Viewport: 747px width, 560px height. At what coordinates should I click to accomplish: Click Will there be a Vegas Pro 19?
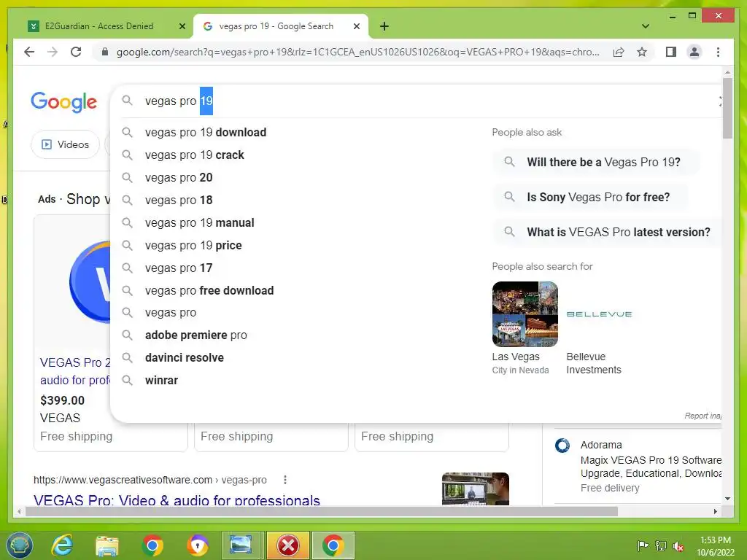click(596, 163)
